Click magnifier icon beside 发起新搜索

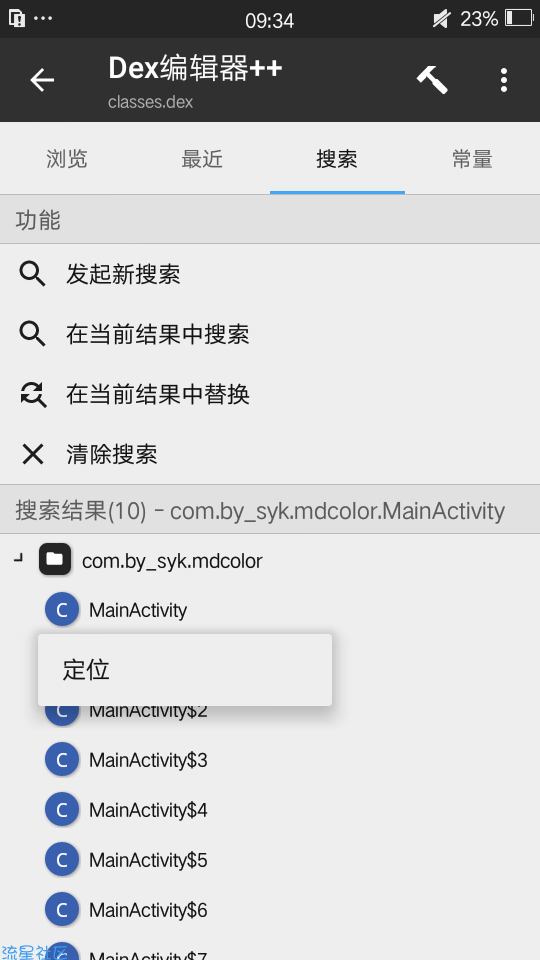(32, 274)
